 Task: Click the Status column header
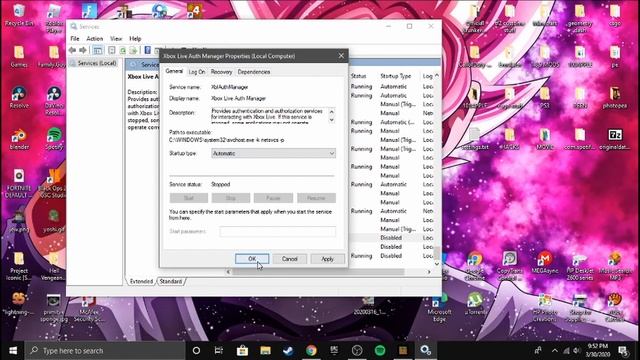click(x=358, y=76)
